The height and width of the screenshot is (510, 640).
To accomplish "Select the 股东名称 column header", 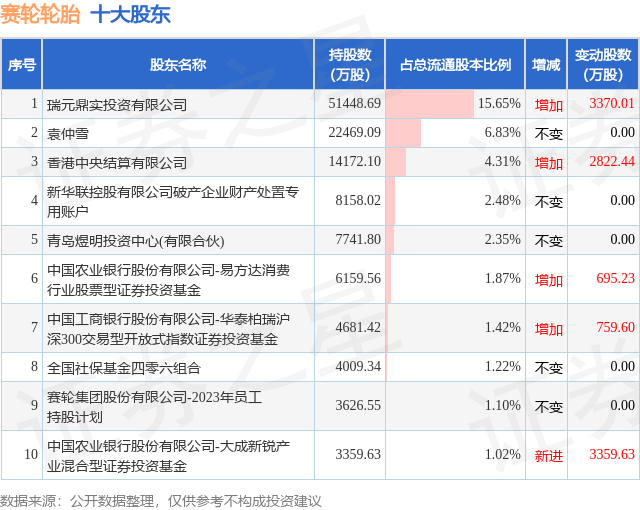I will tap(178, 64).
